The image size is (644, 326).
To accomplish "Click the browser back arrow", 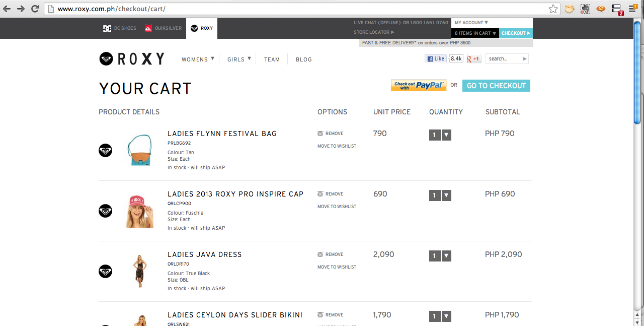I will (x=8, y=9).
